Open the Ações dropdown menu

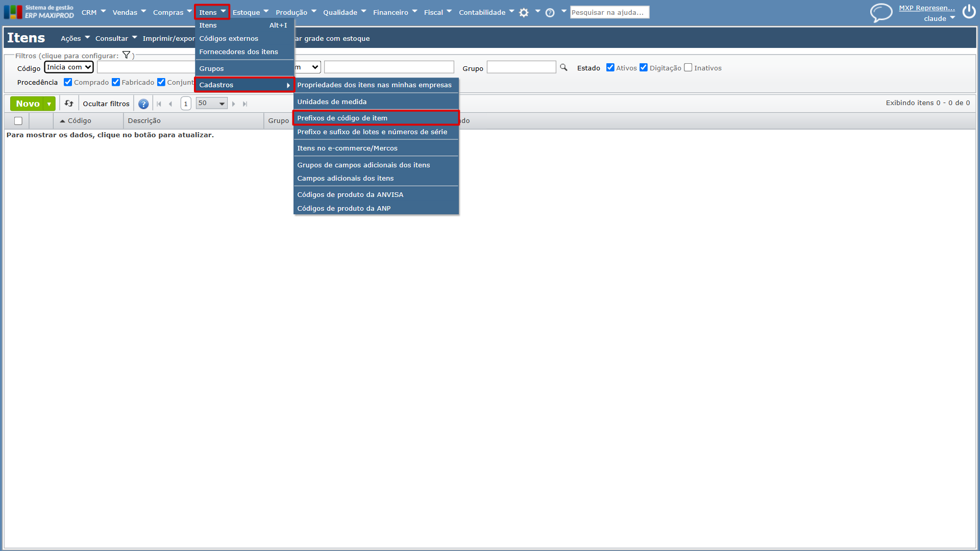point(75,38)
